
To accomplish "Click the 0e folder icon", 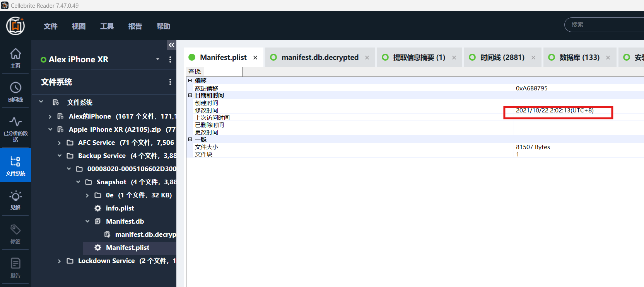I will (98, 195).
